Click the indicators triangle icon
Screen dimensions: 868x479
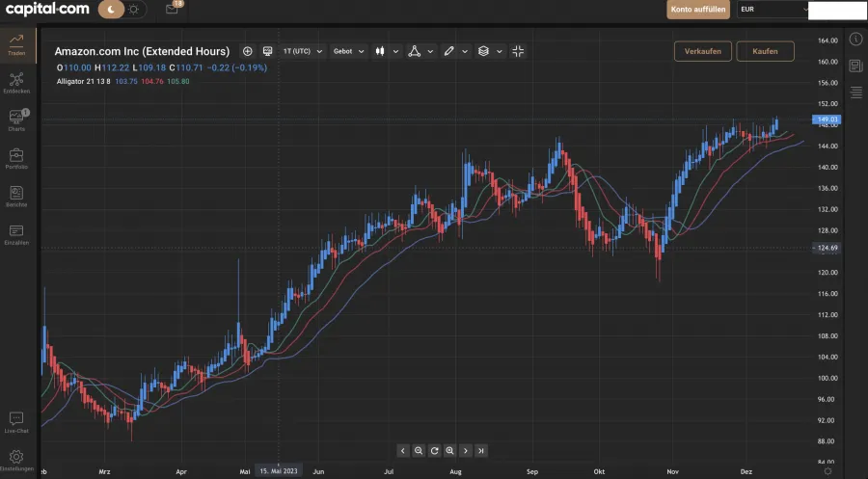click(x=414, y=51)
